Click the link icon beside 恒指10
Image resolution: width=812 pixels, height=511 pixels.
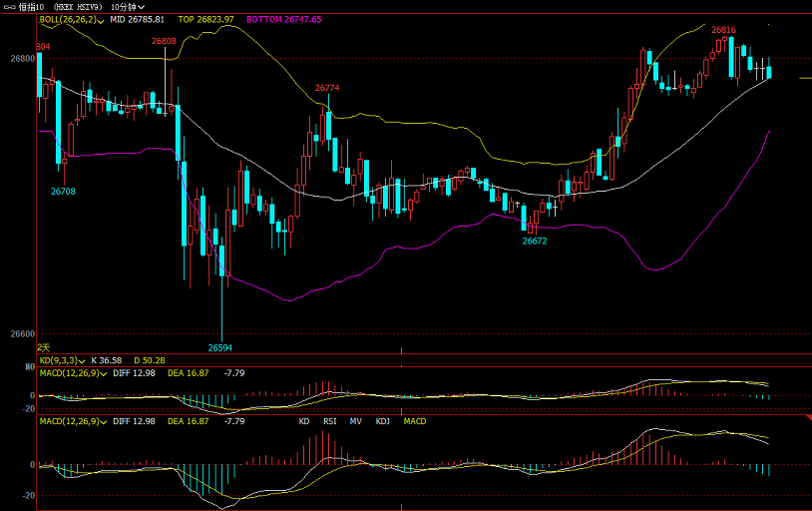tap(9, 6)
